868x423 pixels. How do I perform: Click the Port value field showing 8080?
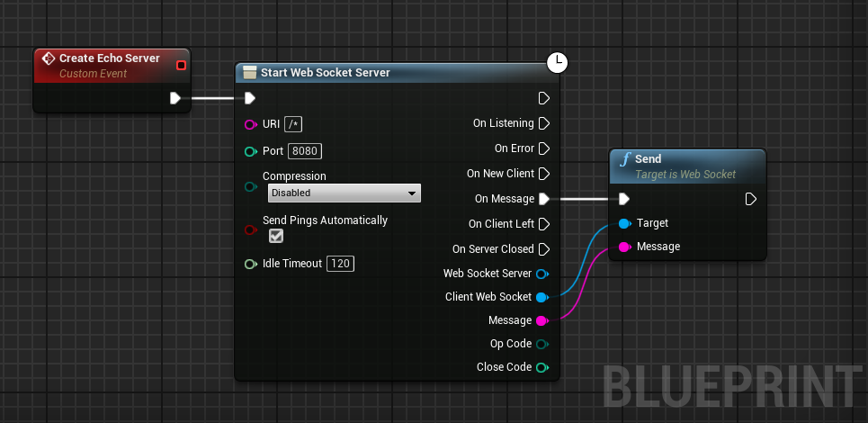pos(305,151)
